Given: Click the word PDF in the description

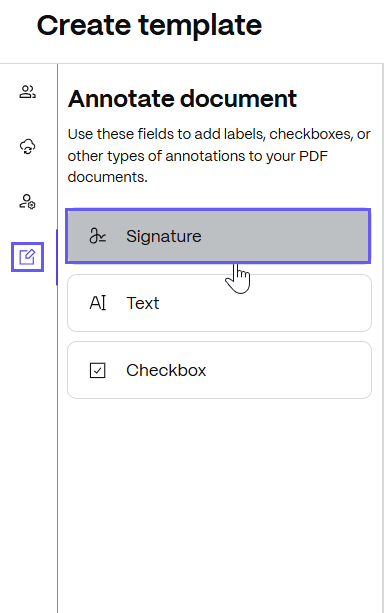Looking at the screenshot, I should (x=314, y=156).
